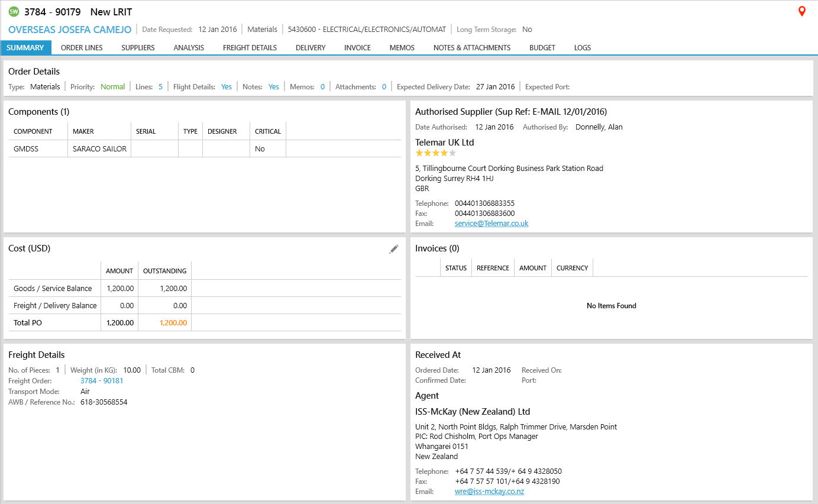Image resolution: width=818 pixels, height=504 pixels.
Task: Open the Order Lines tab
Action: click(82, 48)
